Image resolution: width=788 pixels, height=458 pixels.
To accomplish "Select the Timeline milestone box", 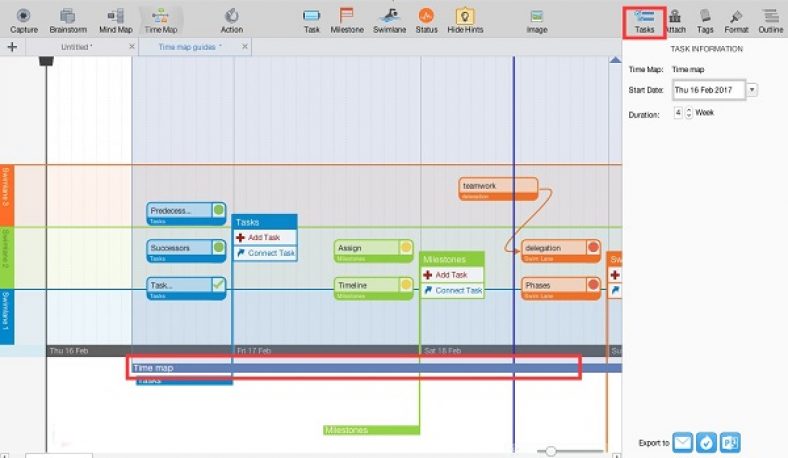I will 373,288.
